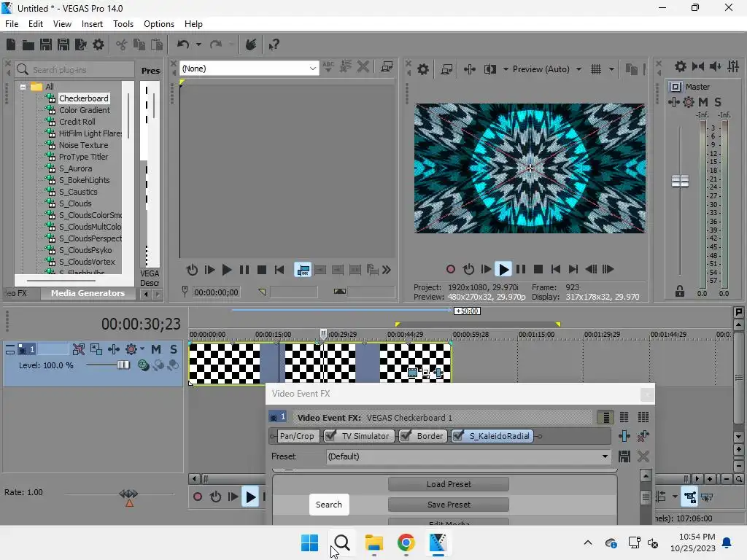Click the Load Preset button
Viewport: 747px width, 560px height.
tap(449, 484)
